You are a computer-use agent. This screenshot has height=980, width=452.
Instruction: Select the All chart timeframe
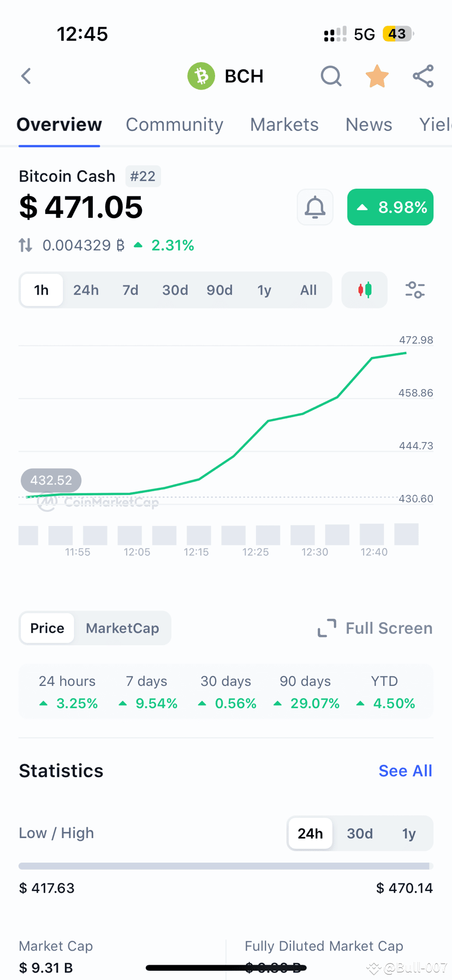pos(308,290)
